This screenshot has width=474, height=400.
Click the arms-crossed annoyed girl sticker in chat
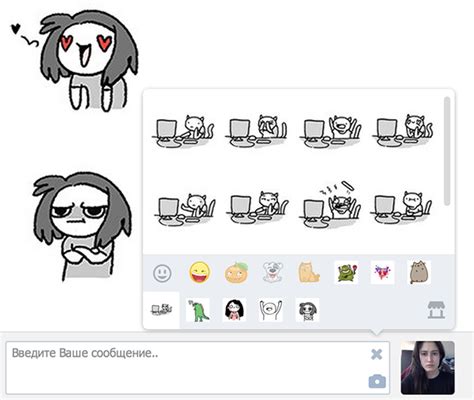[x=82, y=226]
